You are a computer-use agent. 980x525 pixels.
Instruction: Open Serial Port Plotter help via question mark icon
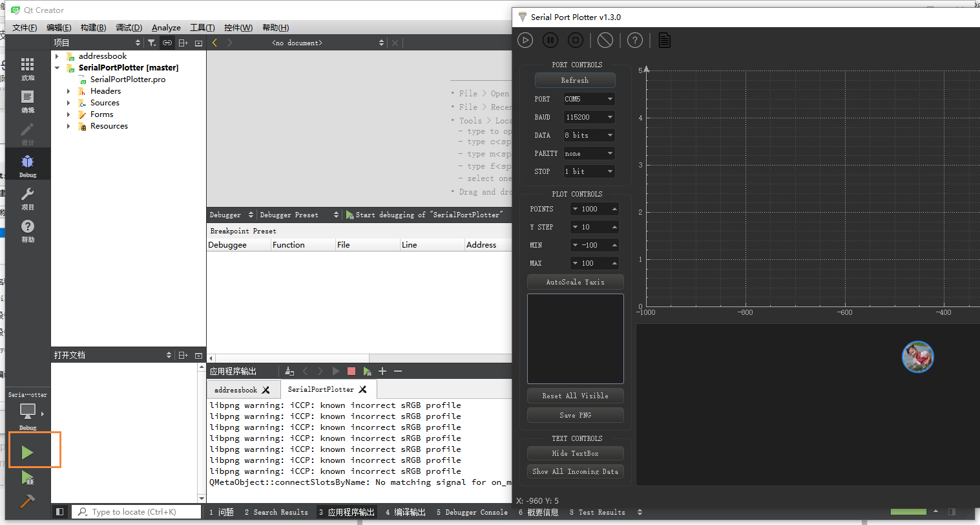pyautogui.click(x=635, y=39)
